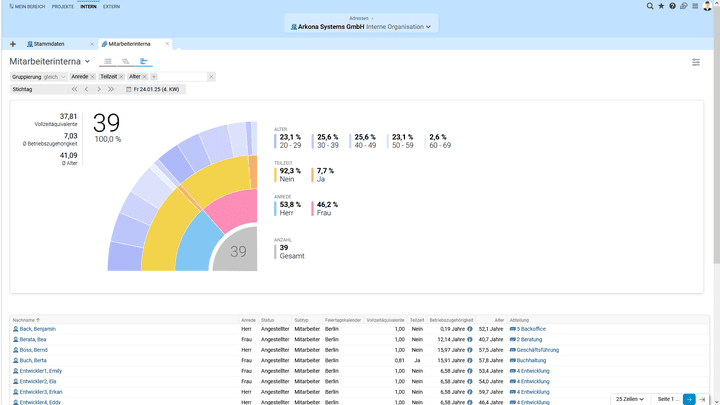The height and width of the screenshot is (405, 720).
Task: Click the add new tab plus icon
Action: [x=13, y=44]
